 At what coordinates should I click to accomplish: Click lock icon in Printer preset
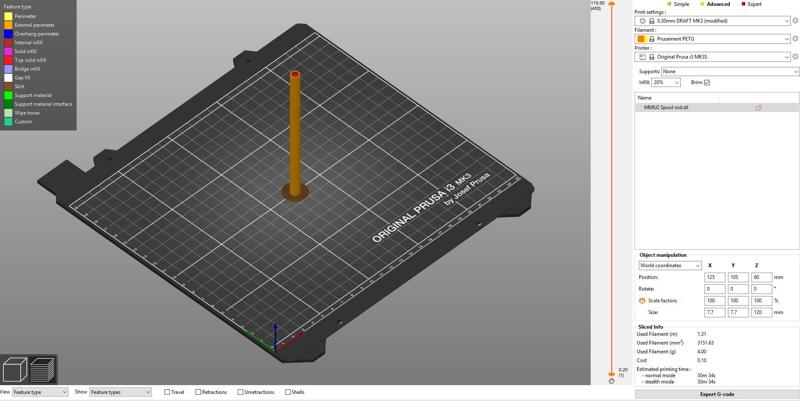point(652,57)
